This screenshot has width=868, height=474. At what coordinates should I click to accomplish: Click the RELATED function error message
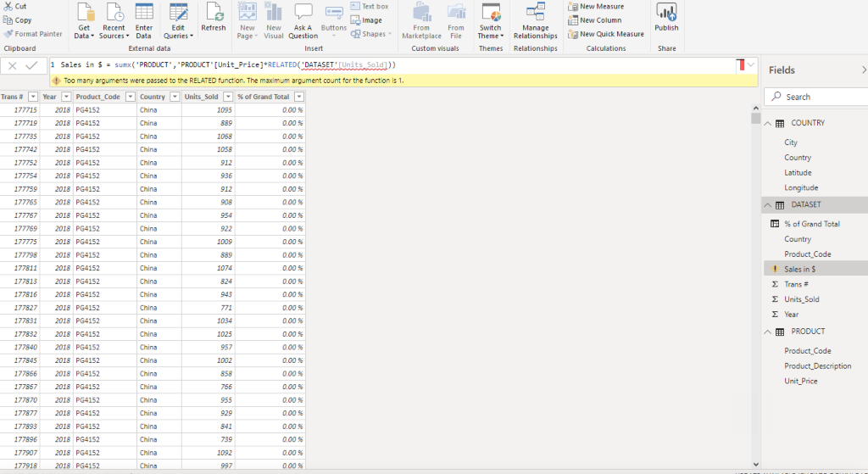(x=234, y=81)
